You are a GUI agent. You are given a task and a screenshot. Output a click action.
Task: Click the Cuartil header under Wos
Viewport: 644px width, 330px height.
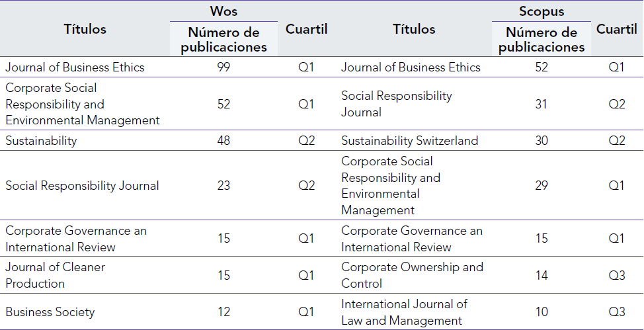pos(306,29)
